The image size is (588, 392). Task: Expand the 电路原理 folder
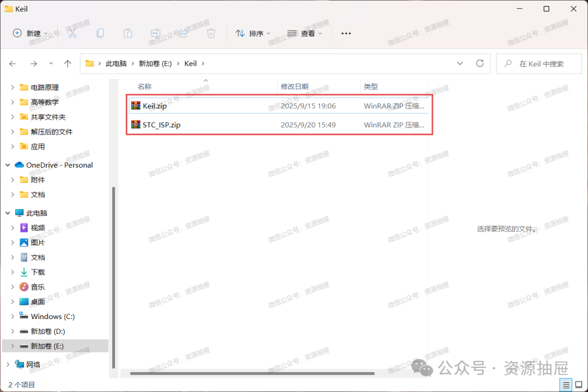(13, 88)
